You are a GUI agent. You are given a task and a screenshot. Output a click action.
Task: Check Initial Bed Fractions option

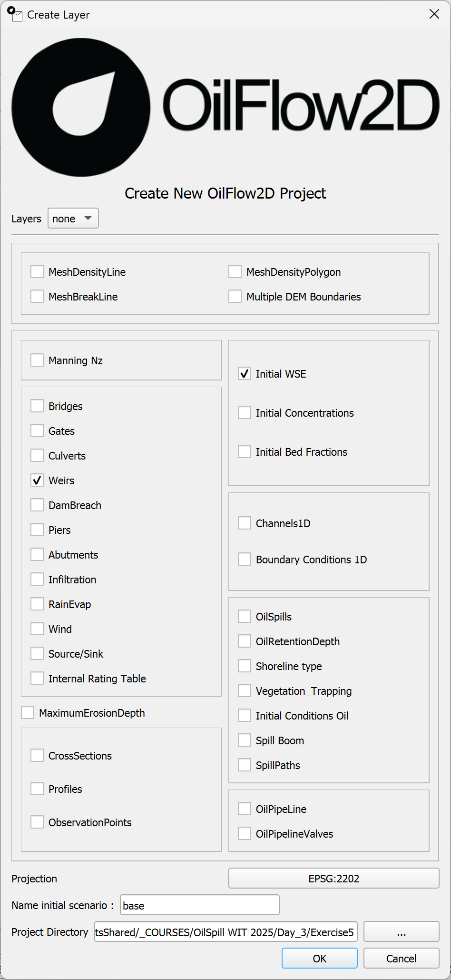[245, 452]
